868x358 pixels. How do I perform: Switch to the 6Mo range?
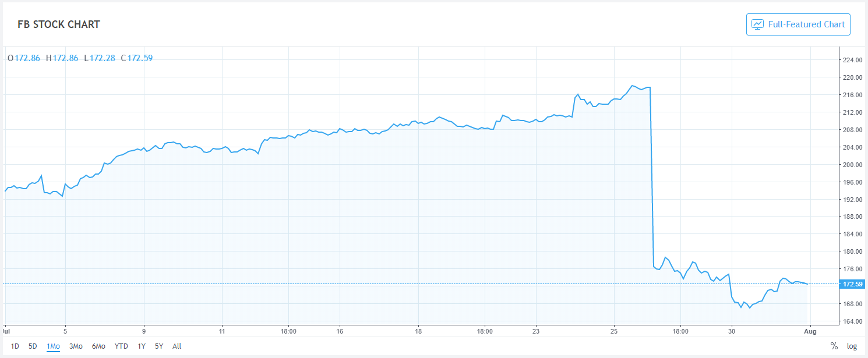click(x=98, y=346)
